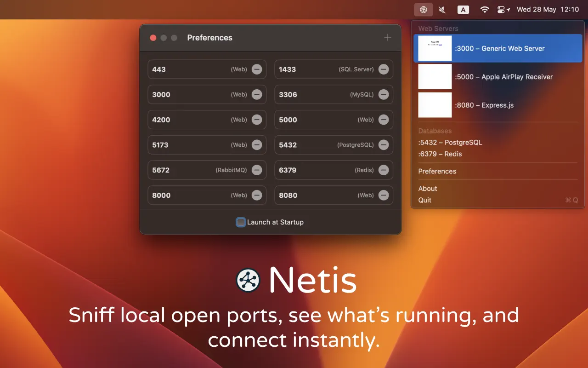Click the Wi-Fi icon in the menu bar

click(x=485, y=9)
